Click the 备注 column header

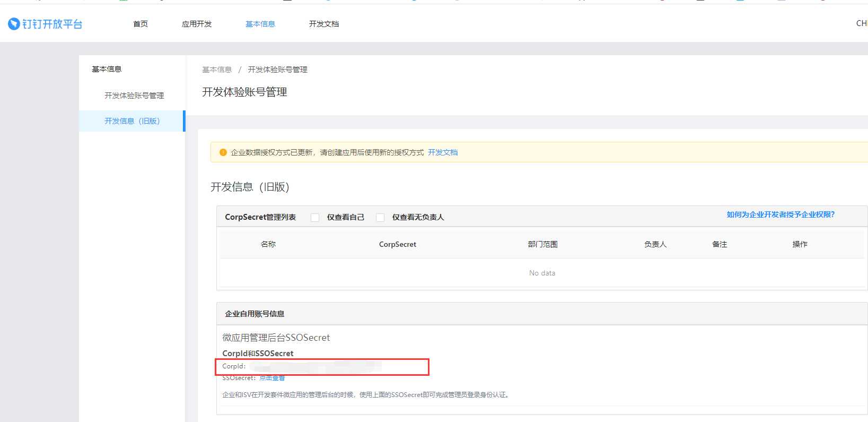point(720,244)
